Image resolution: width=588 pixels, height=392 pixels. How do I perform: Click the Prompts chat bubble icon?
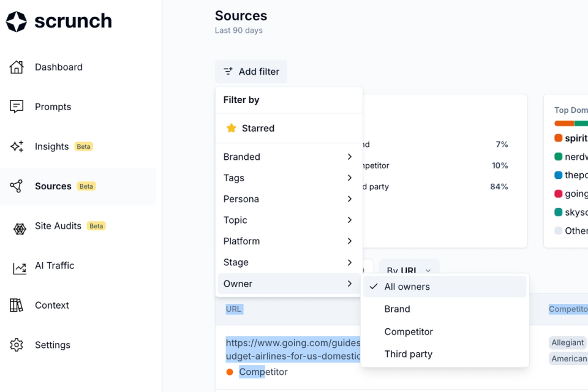[17, 107]
